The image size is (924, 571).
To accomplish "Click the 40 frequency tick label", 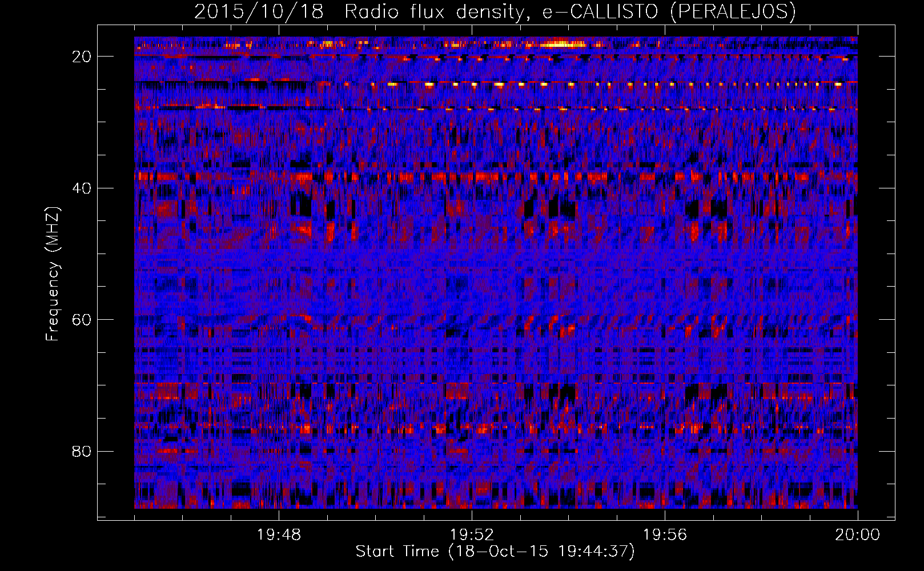I will tap(82, 188).
